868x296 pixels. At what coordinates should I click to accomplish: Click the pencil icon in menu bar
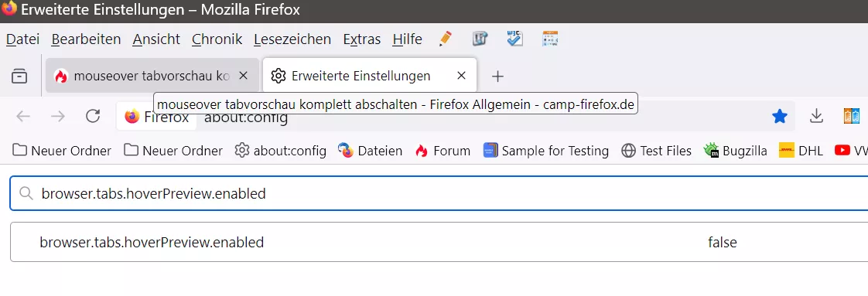tap(445, 39)
